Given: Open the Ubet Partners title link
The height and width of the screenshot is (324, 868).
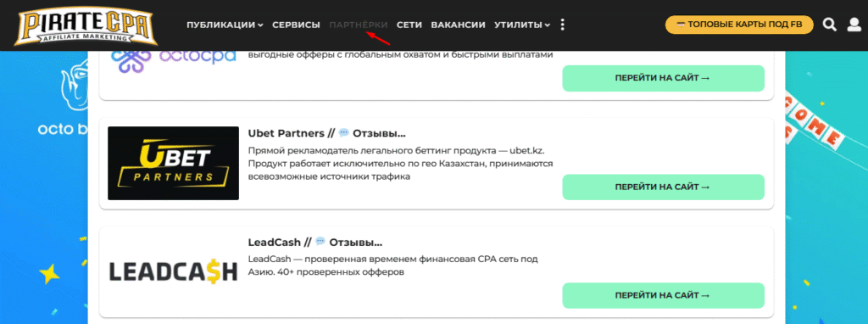Looking at the screenshot, I should point(287,133).
